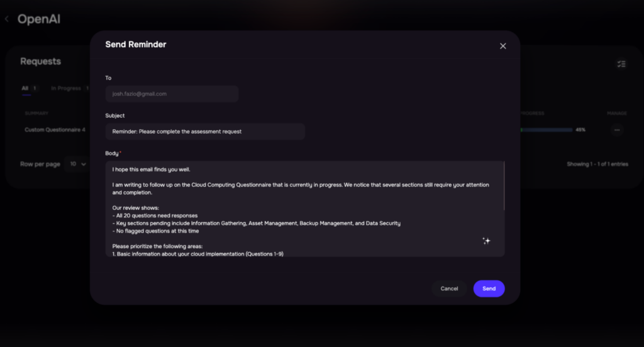
Task: Click the Body text area scrollbar
Action: click(504, 186)
